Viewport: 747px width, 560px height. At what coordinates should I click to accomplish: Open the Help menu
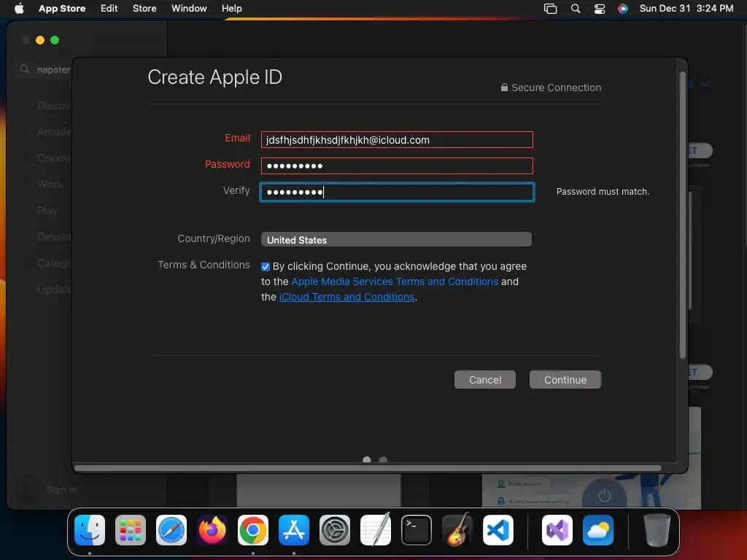[x=231, y=8]
